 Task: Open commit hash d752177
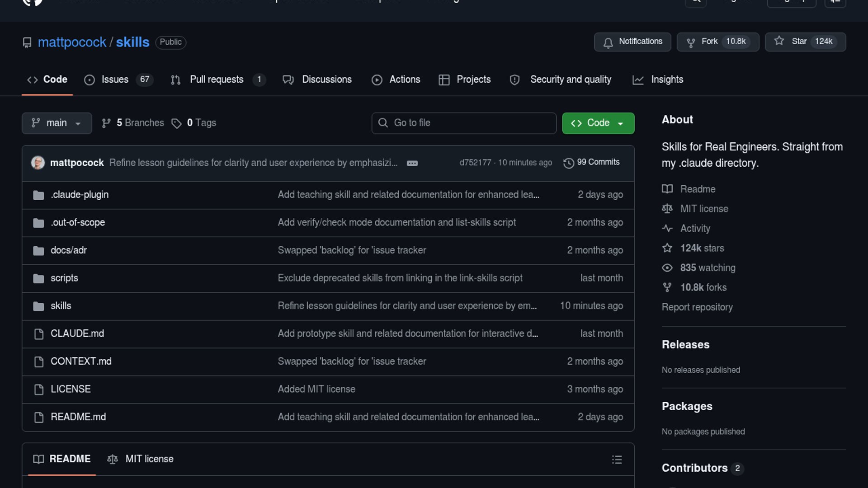click(475, 163)
